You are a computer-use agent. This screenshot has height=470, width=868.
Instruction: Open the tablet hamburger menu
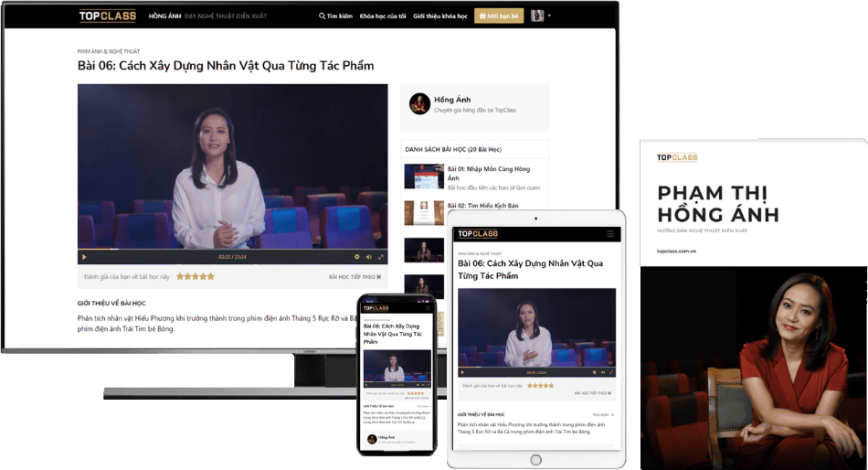click(610, 234)
